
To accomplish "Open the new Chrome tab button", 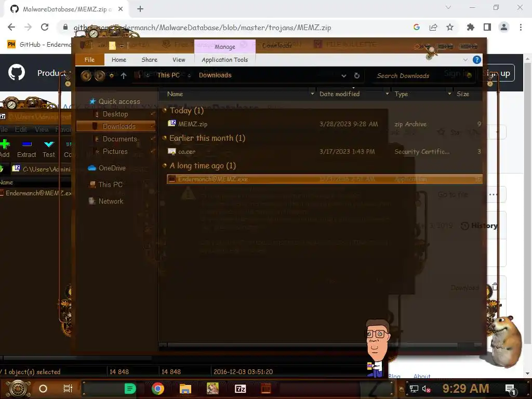I will tap(140, 9).
